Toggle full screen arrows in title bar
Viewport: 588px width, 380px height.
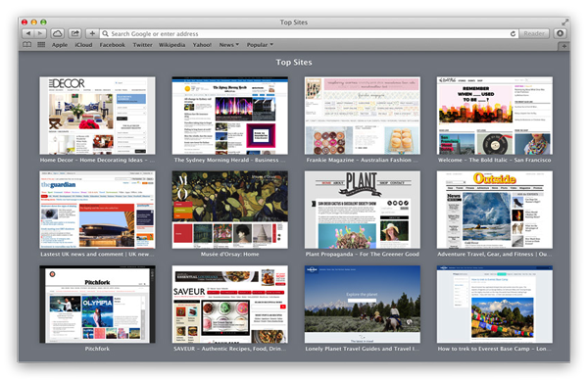[564, 23]
